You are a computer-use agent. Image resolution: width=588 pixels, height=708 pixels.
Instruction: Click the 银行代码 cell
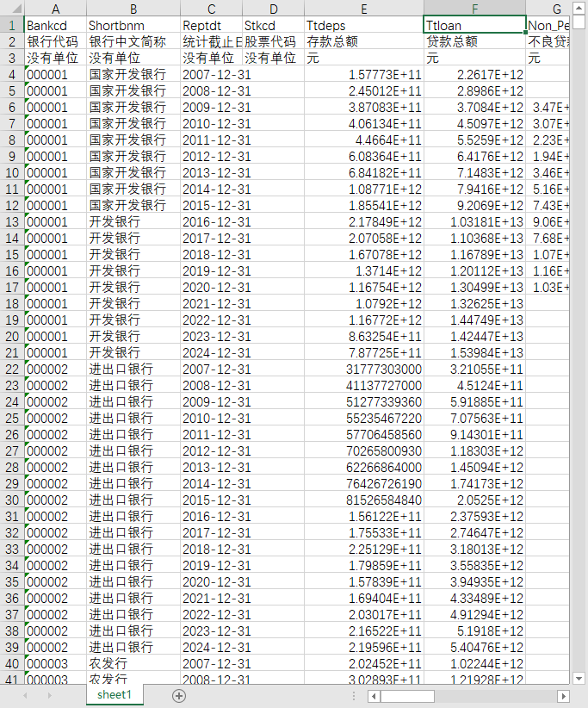click(55, 41)
